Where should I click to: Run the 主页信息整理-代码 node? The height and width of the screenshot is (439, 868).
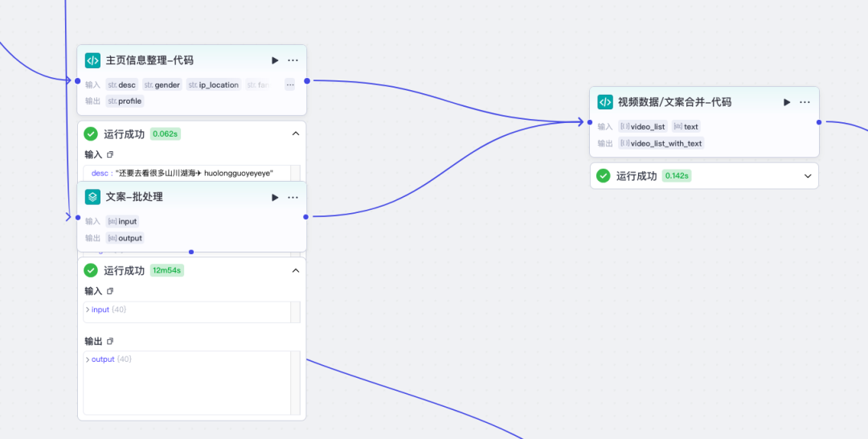click(x=275, y=60)
